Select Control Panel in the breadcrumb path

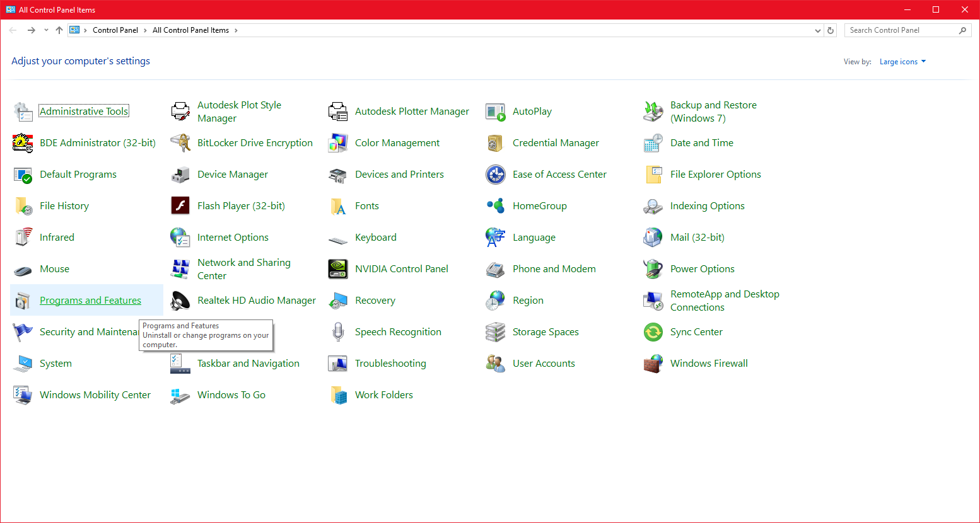click(x=115, y=30)
